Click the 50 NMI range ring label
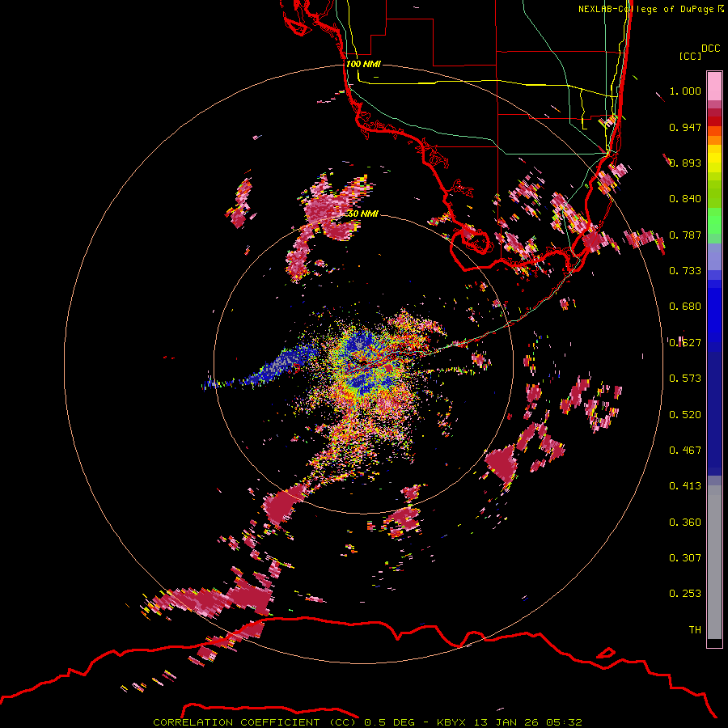The height and width of the screenshot is (728, 728). [x=362, y=214]
